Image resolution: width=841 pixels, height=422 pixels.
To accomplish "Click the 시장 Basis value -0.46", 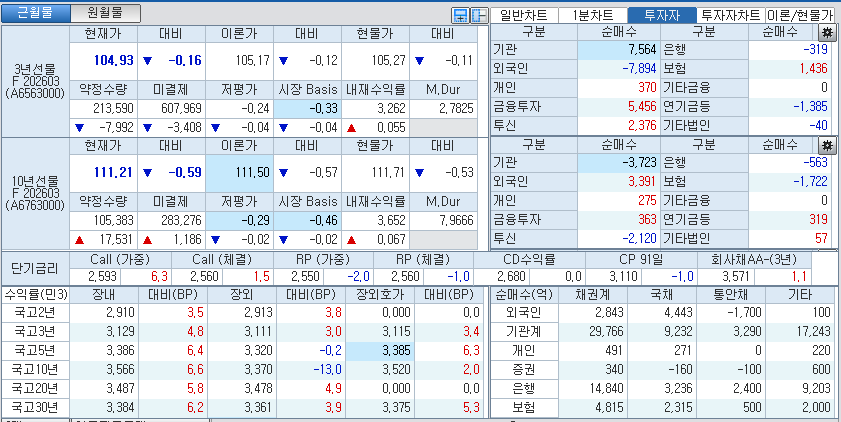I will (x=323, y=220).
